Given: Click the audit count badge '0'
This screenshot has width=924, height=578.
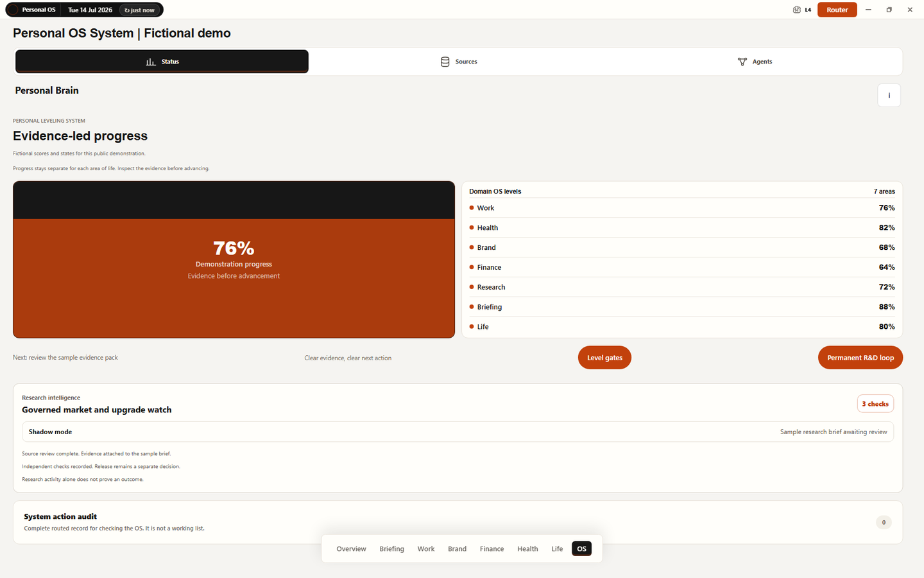Looking at the screenshot, I should (x=884, y=522).
